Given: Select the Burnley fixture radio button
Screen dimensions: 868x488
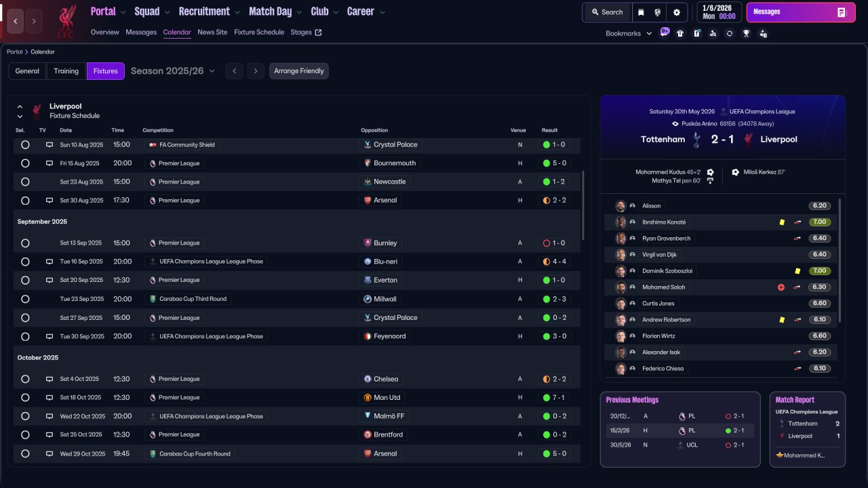Looking at the screenshot, I should pyautogui.click(x=25, y=243).
